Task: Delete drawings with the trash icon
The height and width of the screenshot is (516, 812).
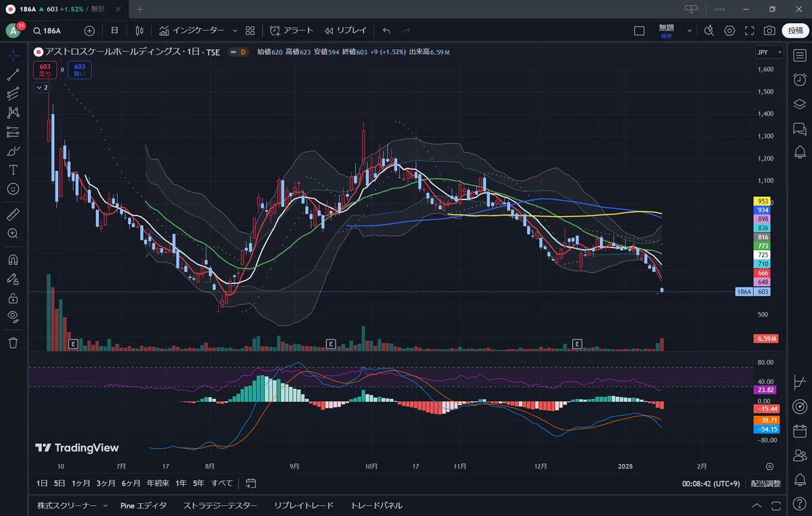Action: (13, 343)
